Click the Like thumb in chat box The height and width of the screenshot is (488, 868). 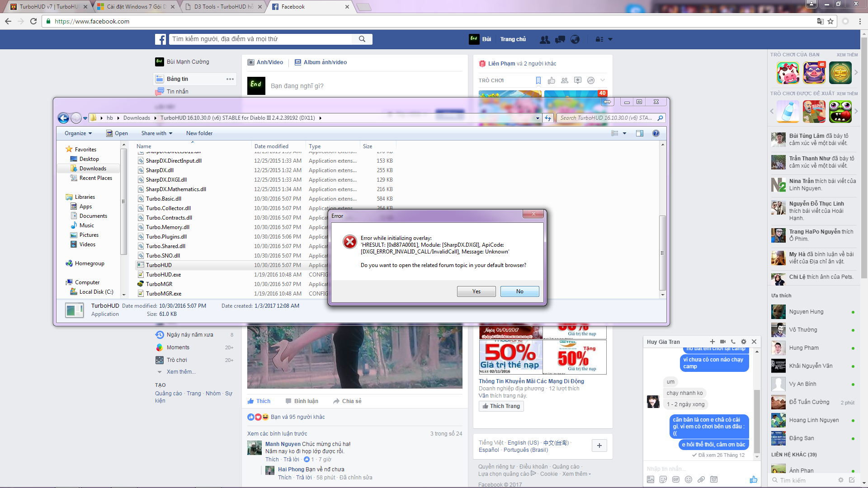pyautogui.click(x=753, y=479)
